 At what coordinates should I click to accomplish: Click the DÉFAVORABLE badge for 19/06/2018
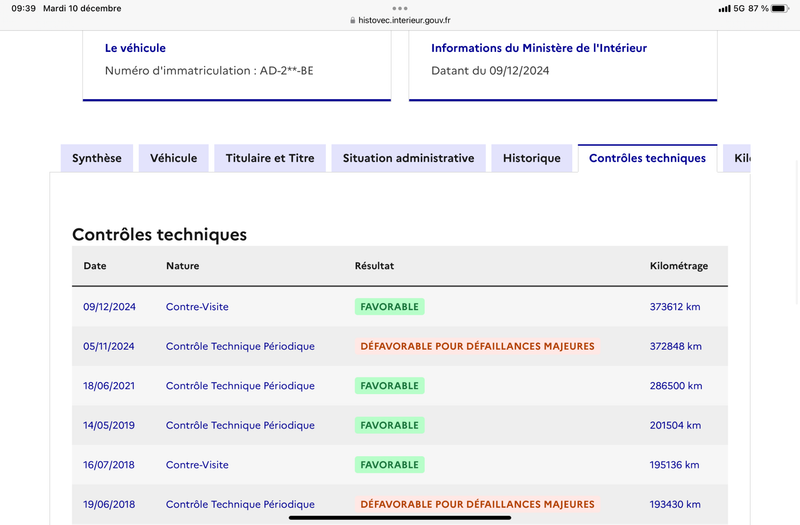[x=478, y=504]
